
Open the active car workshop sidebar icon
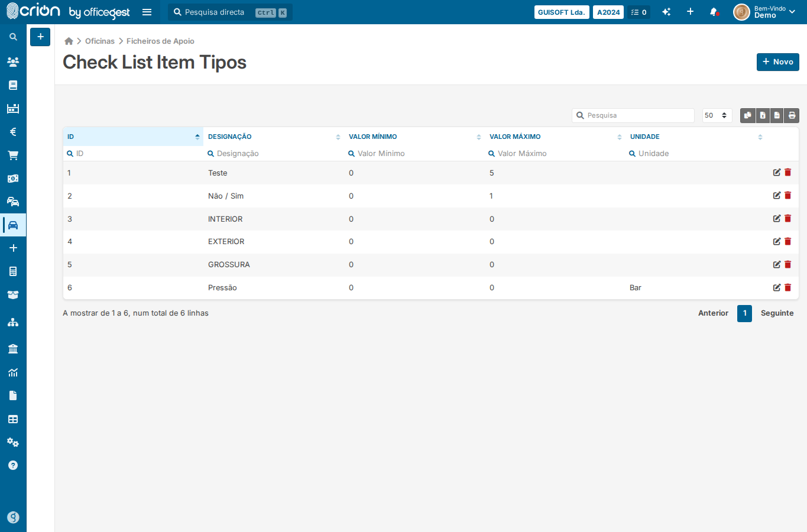point(13,225)
